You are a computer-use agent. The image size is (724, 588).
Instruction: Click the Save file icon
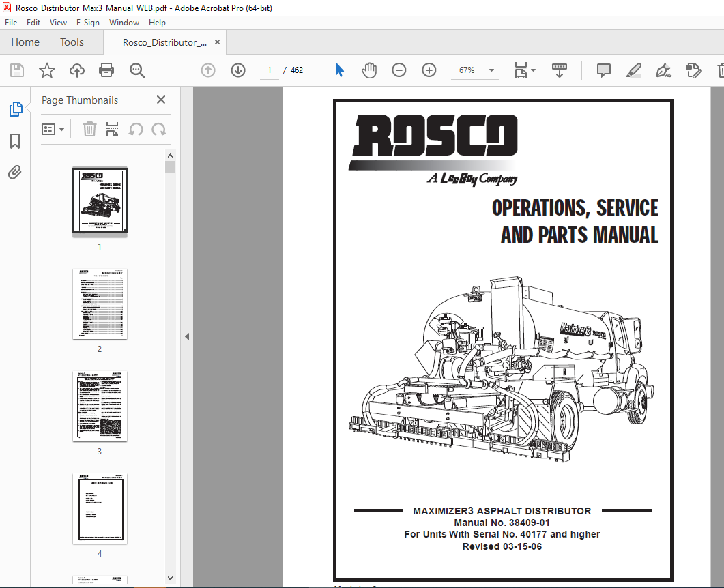(x=17, y=70)
